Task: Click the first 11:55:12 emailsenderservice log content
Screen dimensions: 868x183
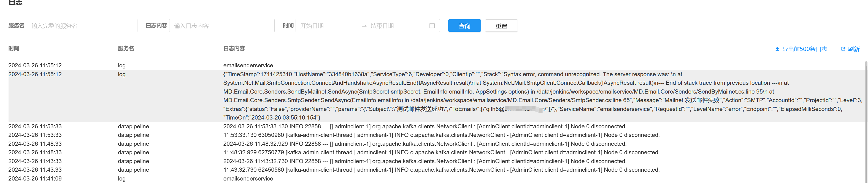Action: pos(248,65)
